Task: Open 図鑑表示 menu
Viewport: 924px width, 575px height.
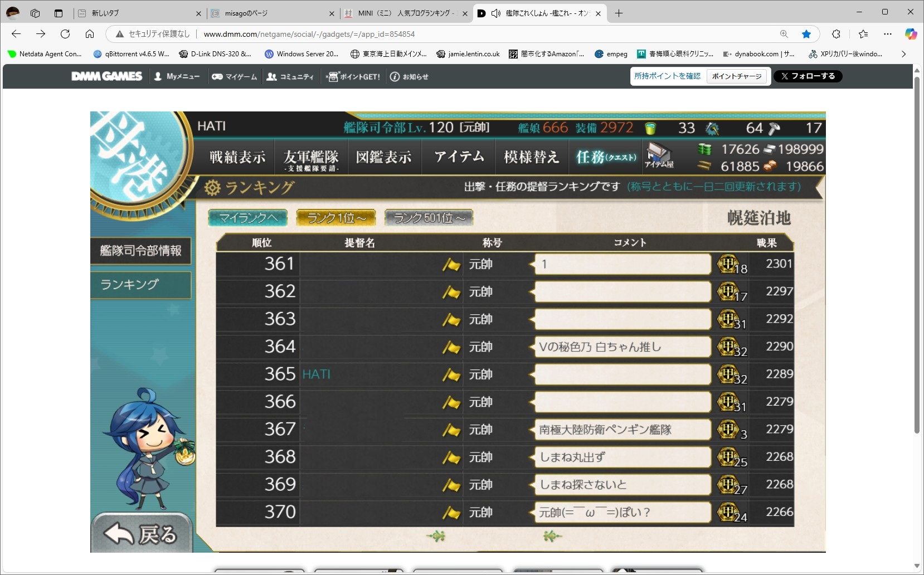Action: [x=384, y=157]
